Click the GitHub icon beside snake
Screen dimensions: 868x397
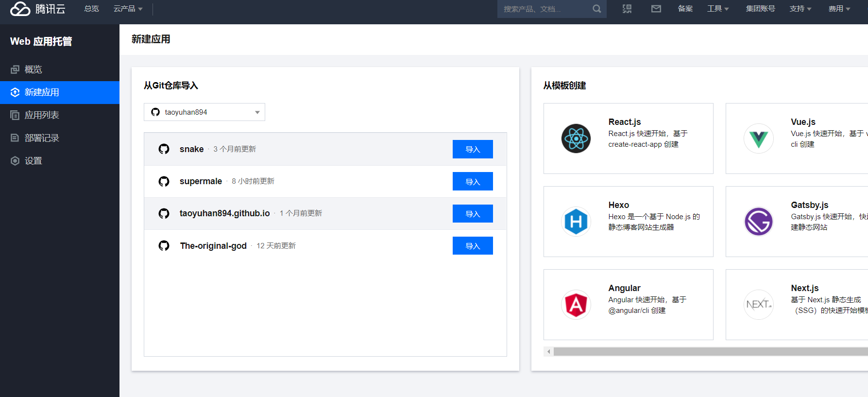[164, 149]
